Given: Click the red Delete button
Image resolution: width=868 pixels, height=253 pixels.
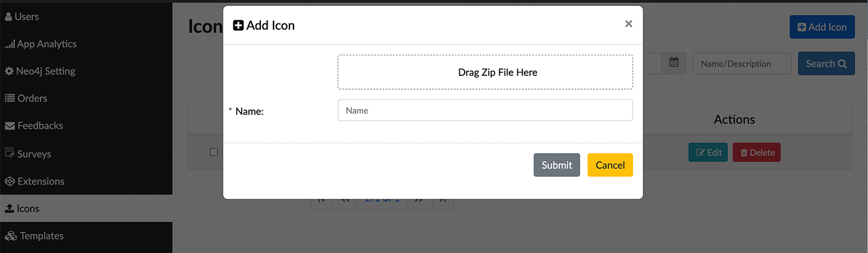Looking at the screenshot, I should click(x=756, y=152).
